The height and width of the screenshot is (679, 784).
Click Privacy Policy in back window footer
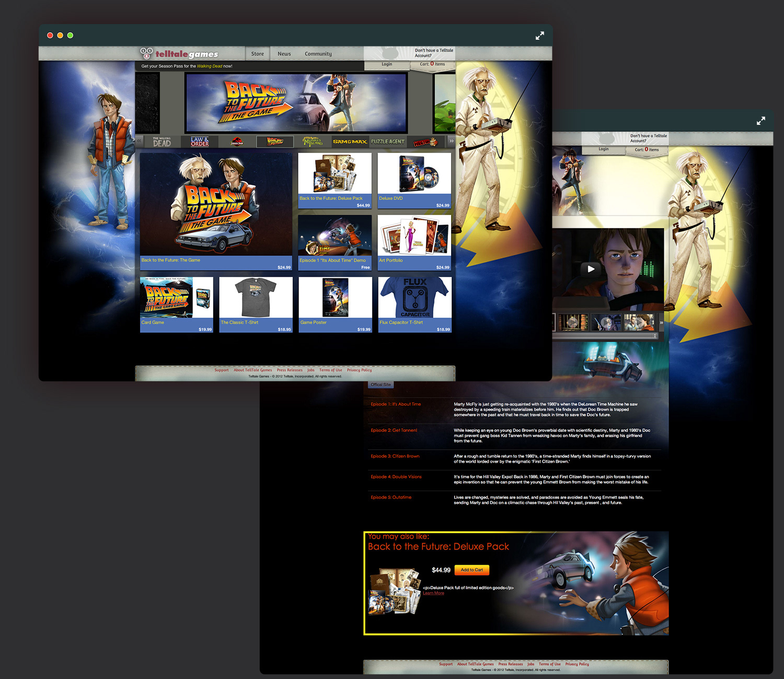point(577,664)
